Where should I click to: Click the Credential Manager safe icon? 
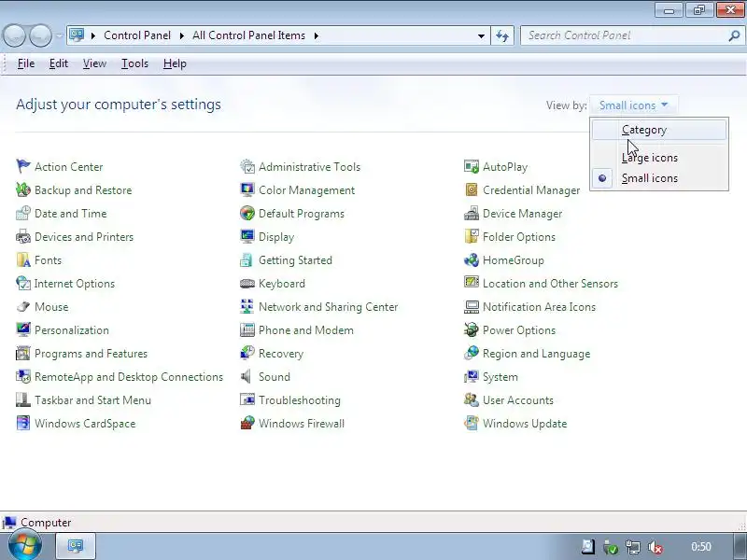click(472, 189)
